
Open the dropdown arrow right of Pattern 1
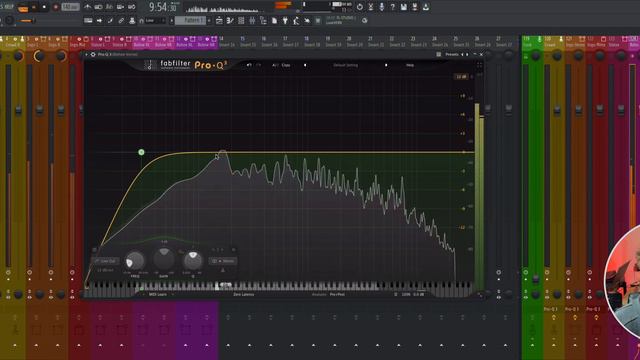click(x=209, y=20)
